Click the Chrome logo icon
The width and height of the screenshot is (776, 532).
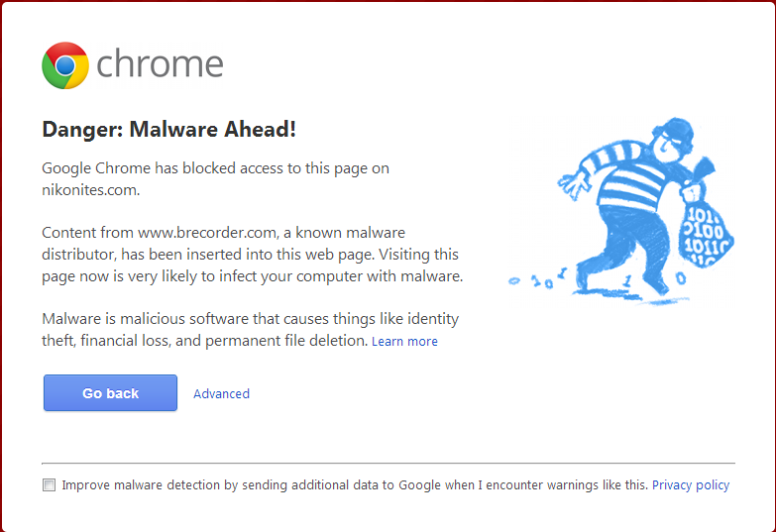pyautogui.click(x=65, y=65)
